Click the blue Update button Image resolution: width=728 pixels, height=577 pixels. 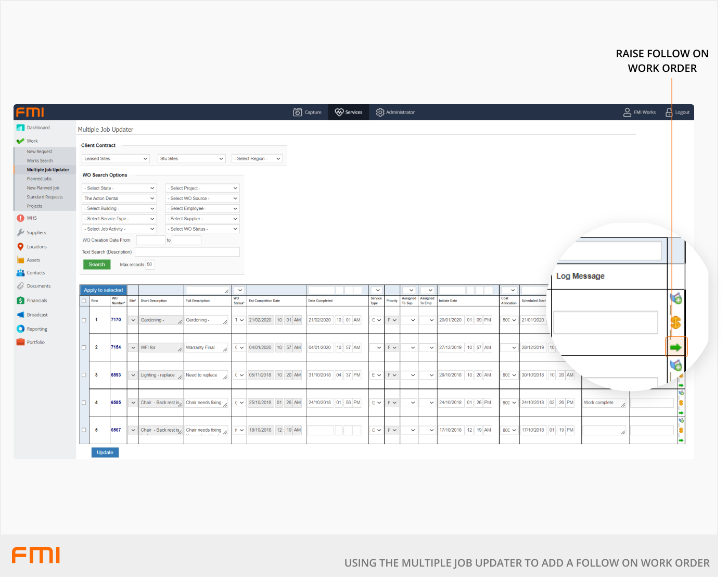tap(105, 453)
